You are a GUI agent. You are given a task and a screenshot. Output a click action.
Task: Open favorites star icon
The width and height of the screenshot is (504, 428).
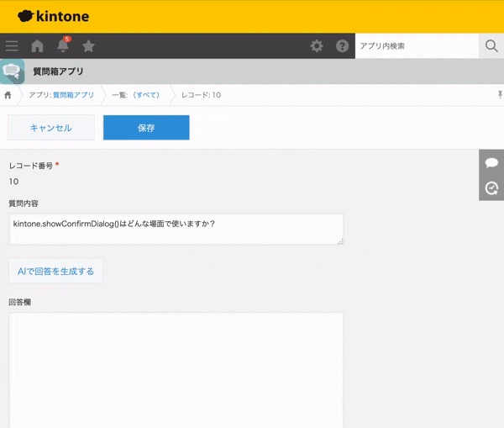(88, 46)
